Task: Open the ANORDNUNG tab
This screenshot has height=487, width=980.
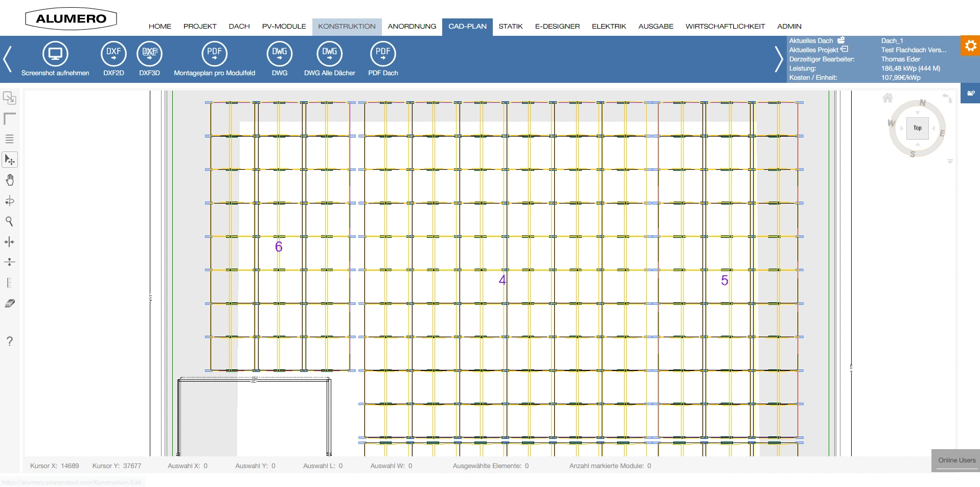Action: 412,26
